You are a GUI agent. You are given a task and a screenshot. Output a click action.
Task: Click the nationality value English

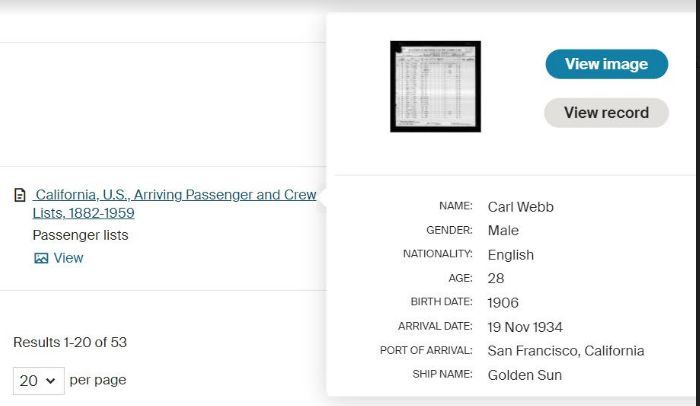510,255
